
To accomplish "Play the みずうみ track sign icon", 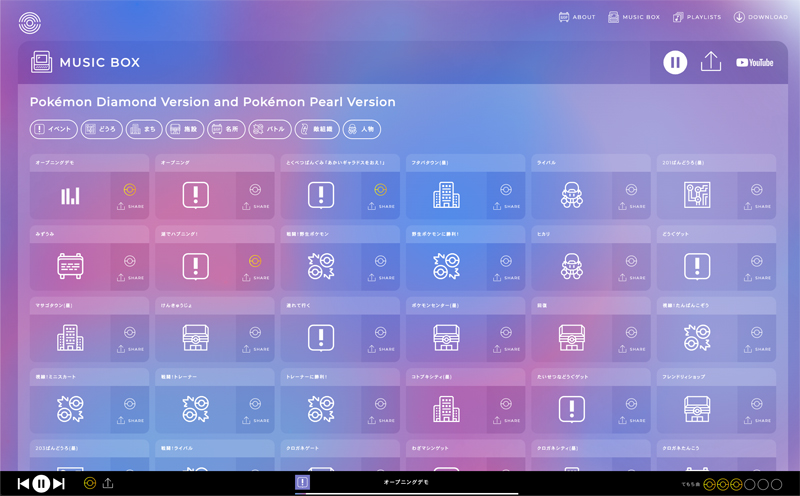I will pyautogui.click(x=70, y=267).
